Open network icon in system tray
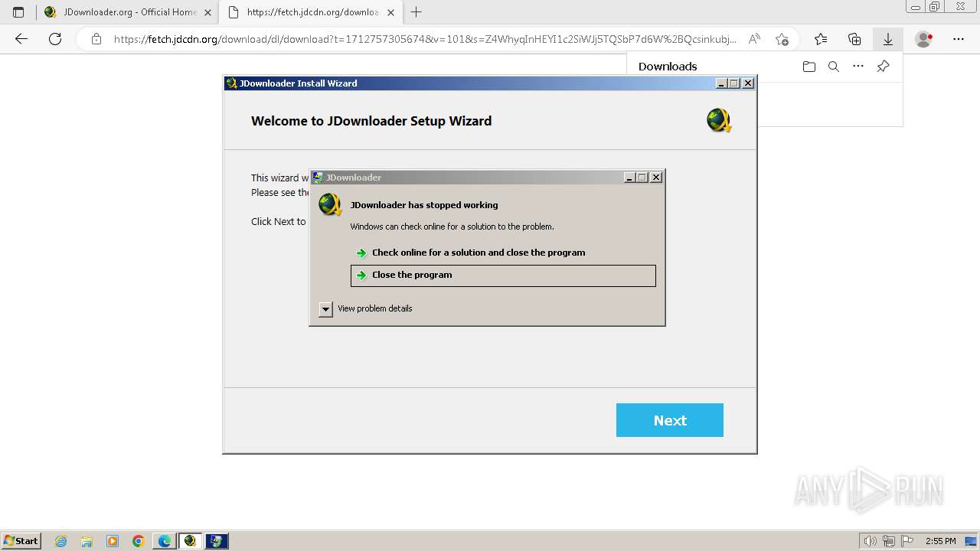This screenshot has height=551, width=980. (889, 541)
